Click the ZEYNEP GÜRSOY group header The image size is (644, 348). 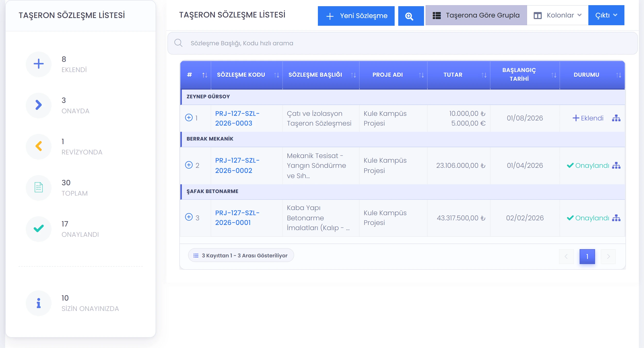[x=403, y=97]
